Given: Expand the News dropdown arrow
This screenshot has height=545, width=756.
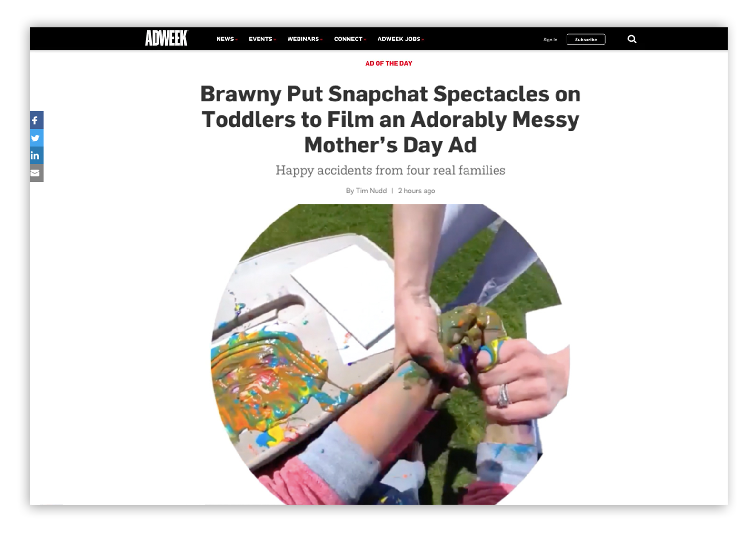Looking at the screenshot, I should tap(237, 40).
